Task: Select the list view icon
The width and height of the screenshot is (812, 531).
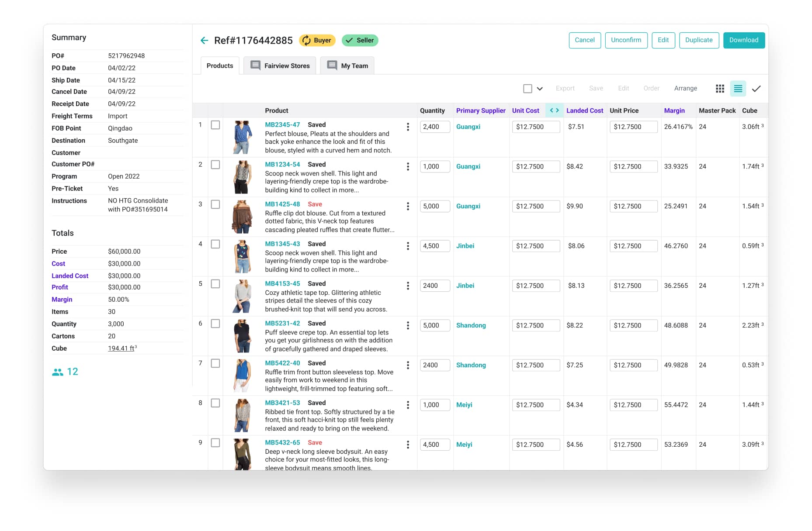Action: tap(738, 89)
